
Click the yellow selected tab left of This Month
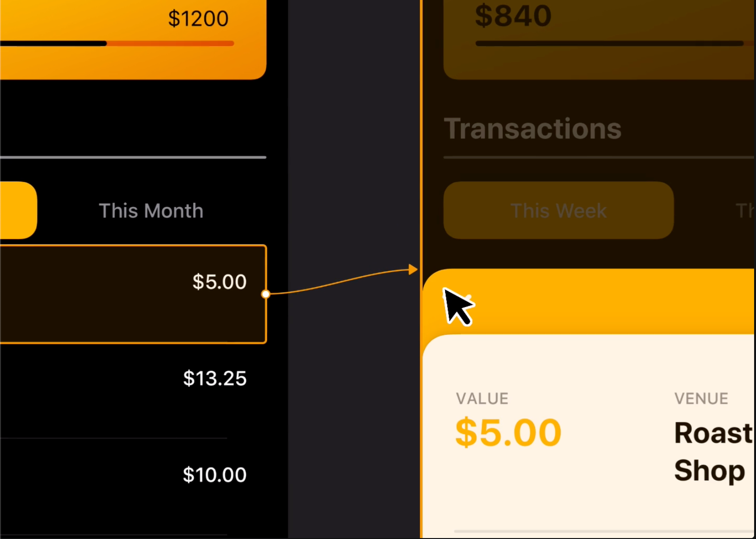(x=17, y=210)
